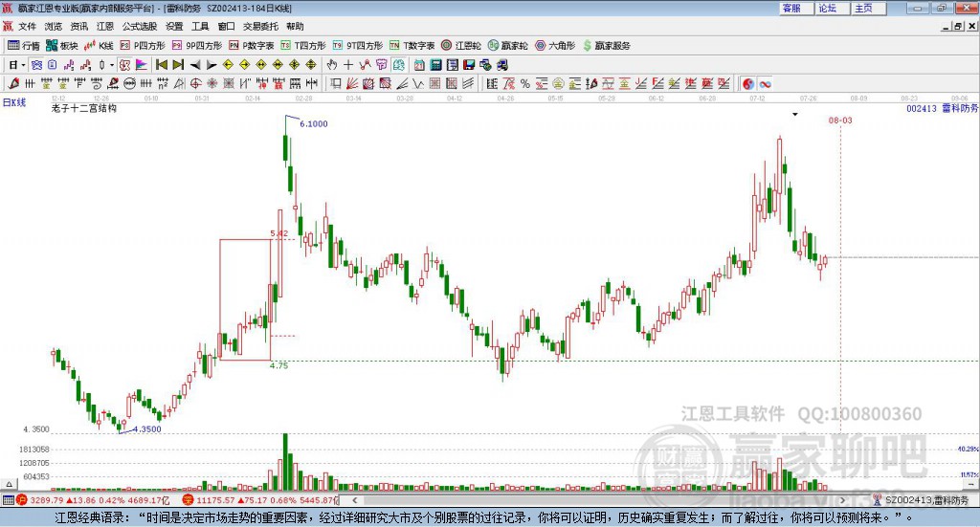Open the 江恩轮 Gann wheel tool
Screen dimensions: 980x527
pos(461,46)
